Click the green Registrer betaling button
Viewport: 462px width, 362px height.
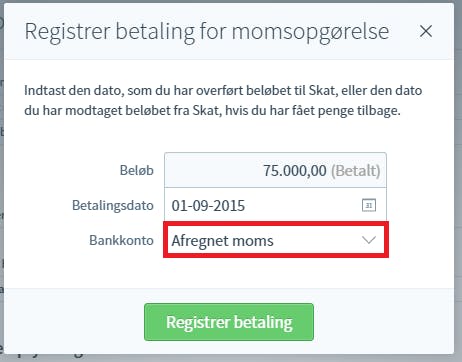(229, 322)
